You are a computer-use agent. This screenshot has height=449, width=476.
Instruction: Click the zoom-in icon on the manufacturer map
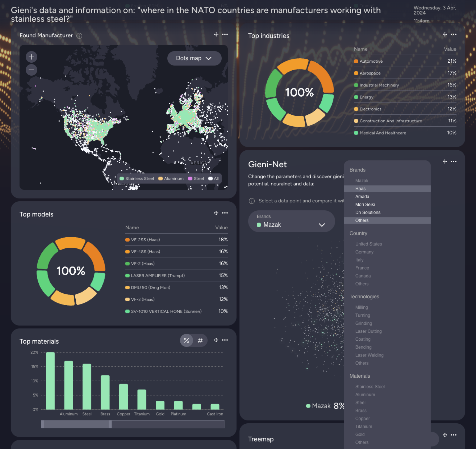[x=31, y=57]
